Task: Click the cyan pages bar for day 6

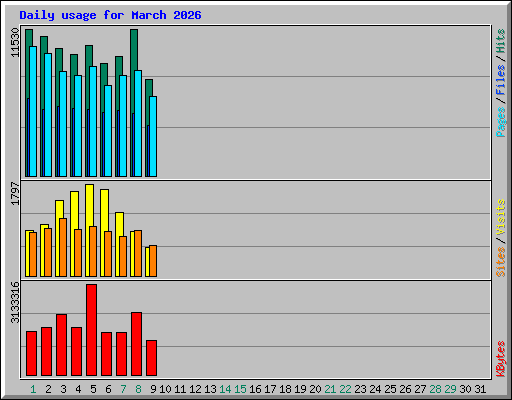Action: pyautogui.click(x=108, y=131)
